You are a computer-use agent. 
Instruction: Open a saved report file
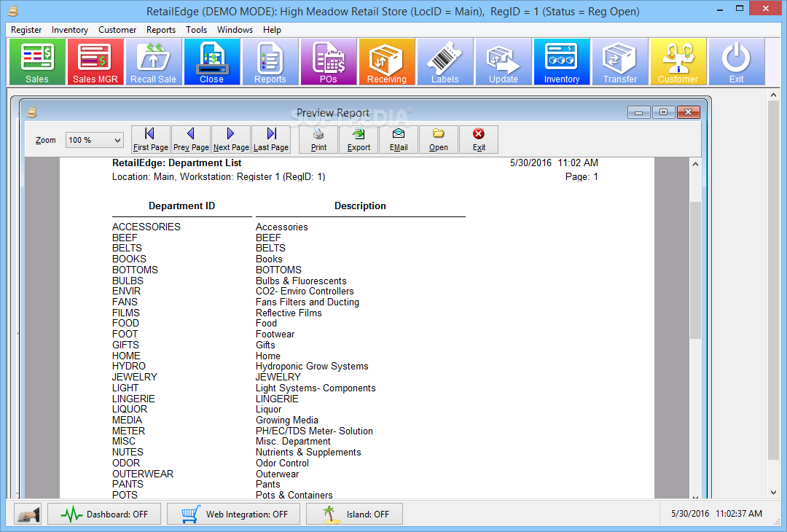pos(439,139)
